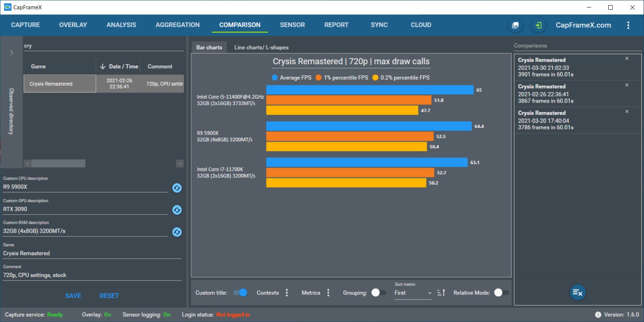Screen dimensions: 644x322
Task: Open the CLOUD tab
Action: 421,25
